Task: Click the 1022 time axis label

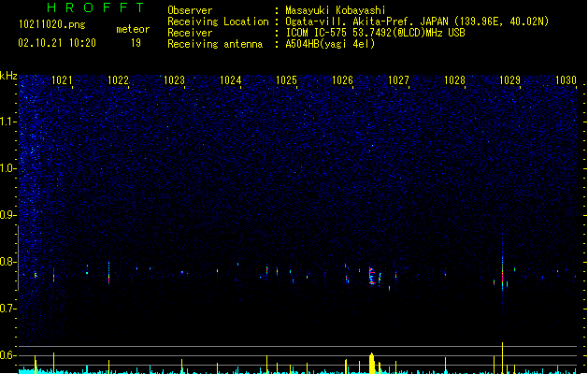Action: [x=118, y=80]
